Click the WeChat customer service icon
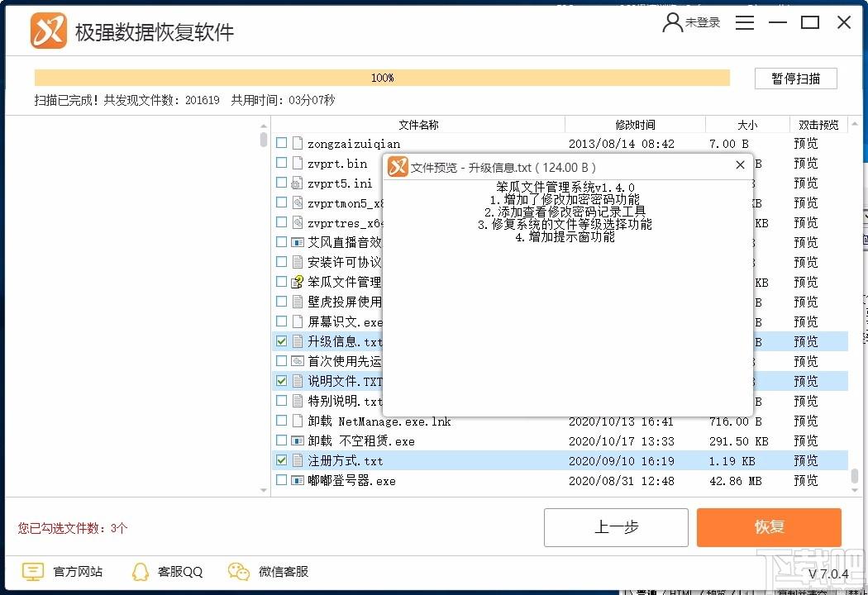The width and height of the screenshot is (868, 595). (238, 571)
